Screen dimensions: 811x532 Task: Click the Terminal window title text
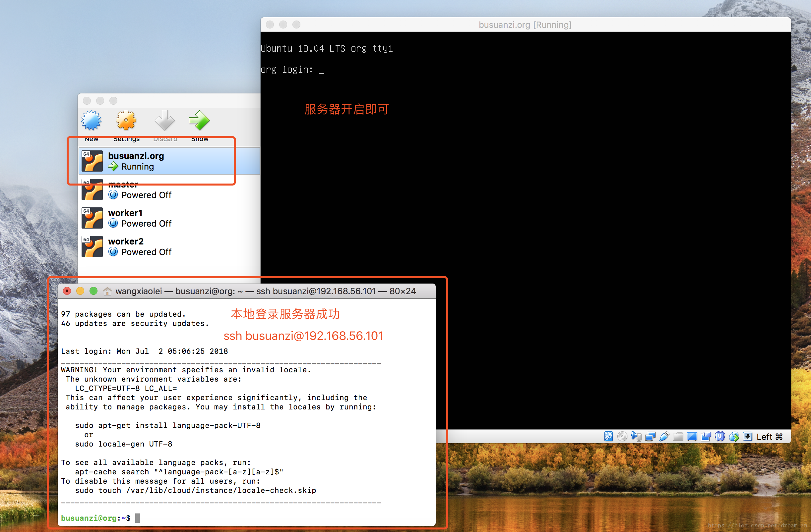(x=266, y=291)
